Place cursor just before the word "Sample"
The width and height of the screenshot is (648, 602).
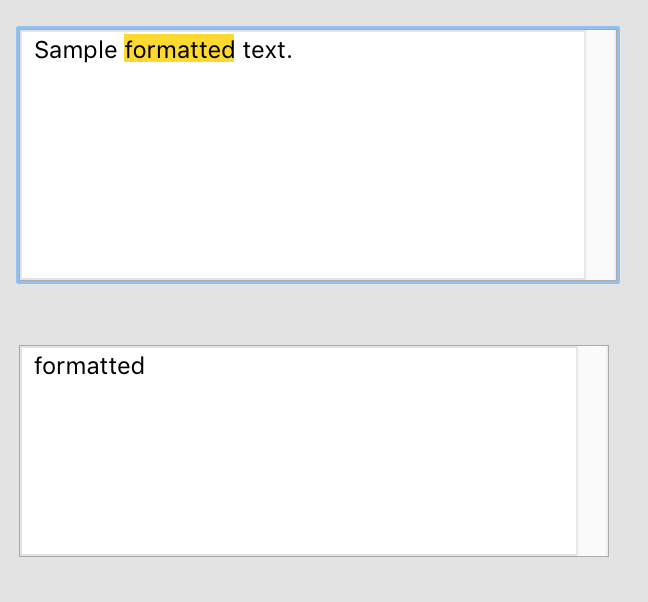pyautogui.click(x=35, y=50)
